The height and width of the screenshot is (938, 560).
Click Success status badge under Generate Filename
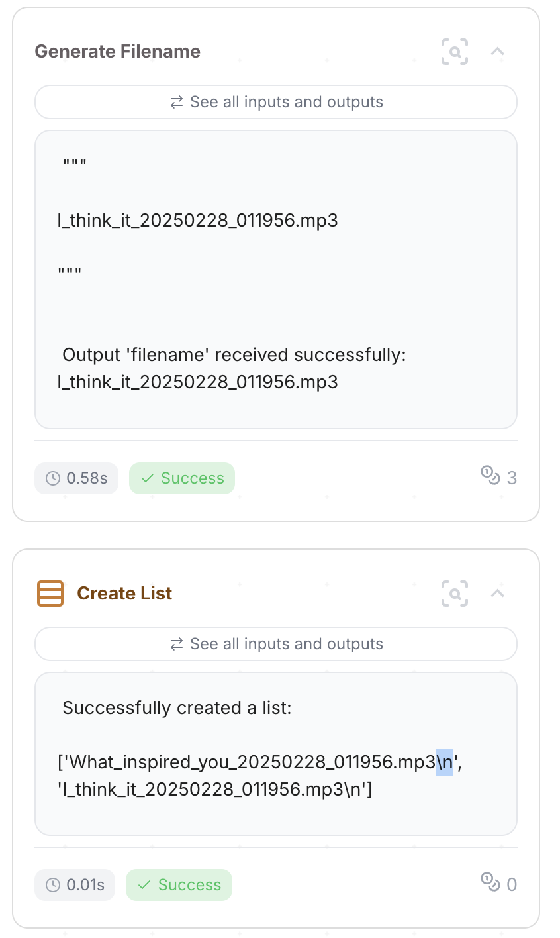coord(182,478)
